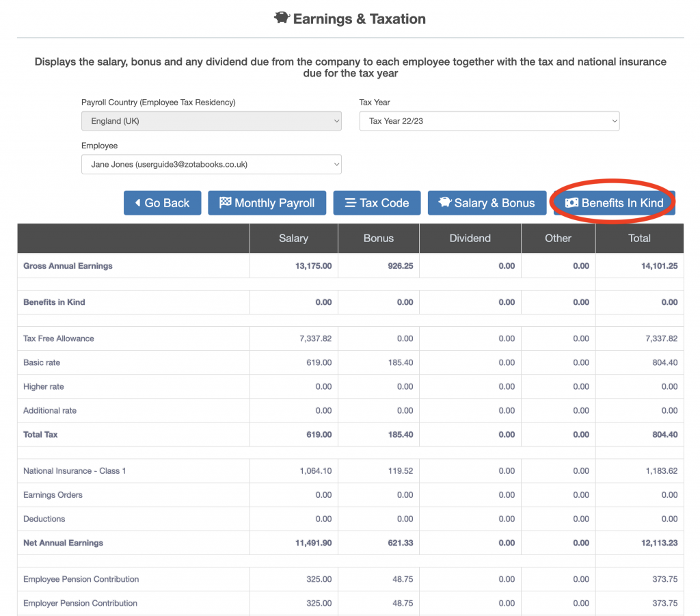
Task: Select the Bonus column header
Action: pyautogui.click(x=378, y=239)
